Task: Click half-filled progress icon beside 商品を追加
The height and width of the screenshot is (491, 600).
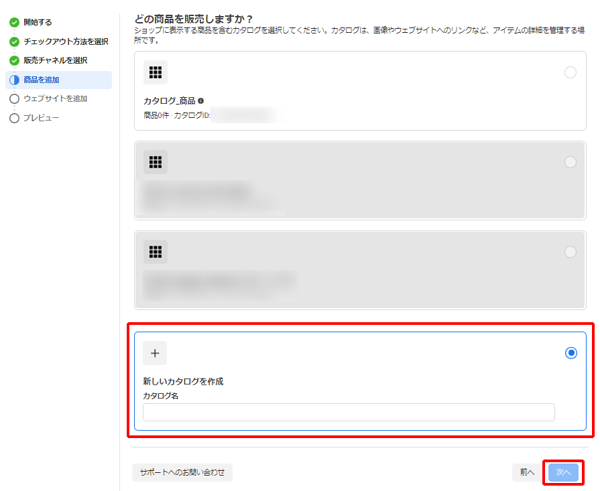Action: pos(14,80)
